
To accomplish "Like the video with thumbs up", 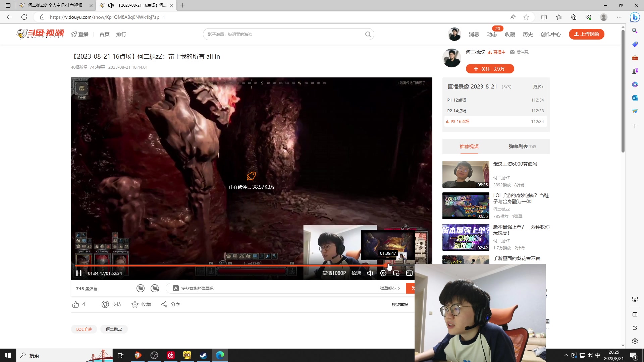I will [x=76, y=304].
